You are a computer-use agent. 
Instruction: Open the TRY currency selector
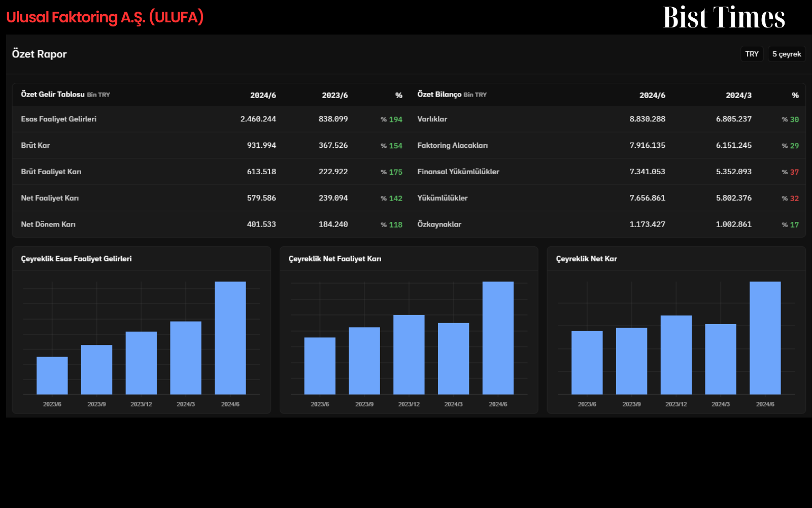click(x=752, y=54)
